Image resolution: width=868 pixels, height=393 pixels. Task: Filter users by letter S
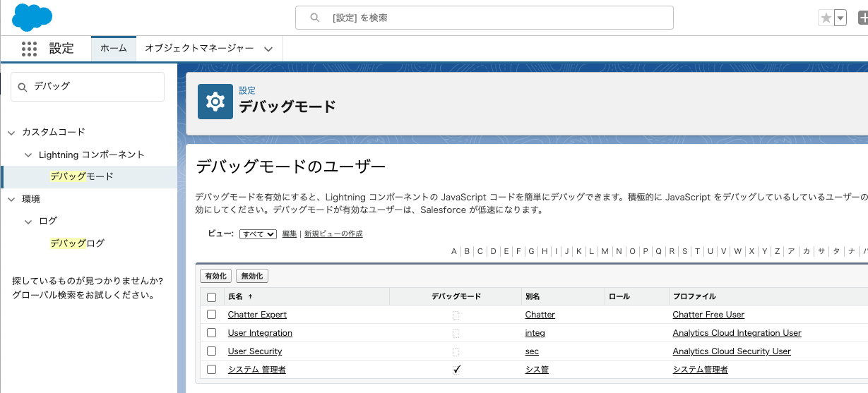pyautogui.click(x=684, y=251)
